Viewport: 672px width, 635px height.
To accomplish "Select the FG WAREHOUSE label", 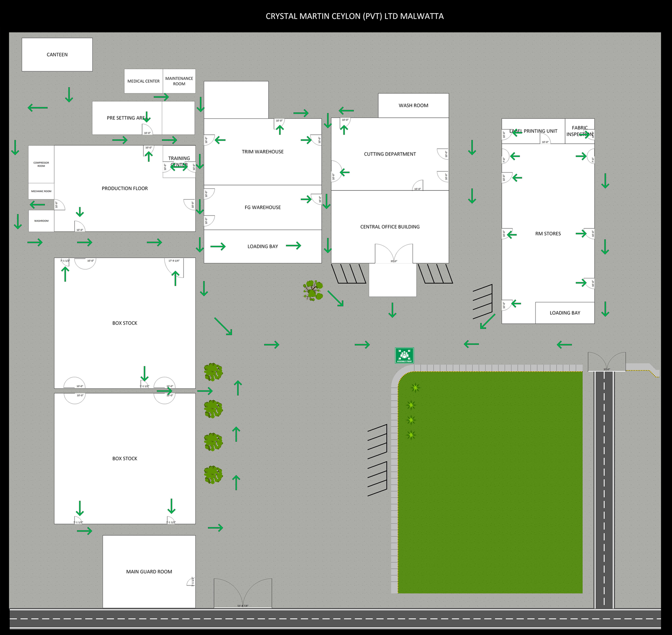I will tap(263, 207).
